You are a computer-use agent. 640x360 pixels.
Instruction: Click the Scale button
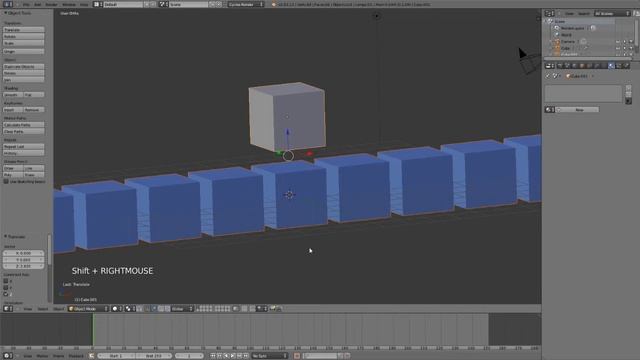click(x=24, y=43)
